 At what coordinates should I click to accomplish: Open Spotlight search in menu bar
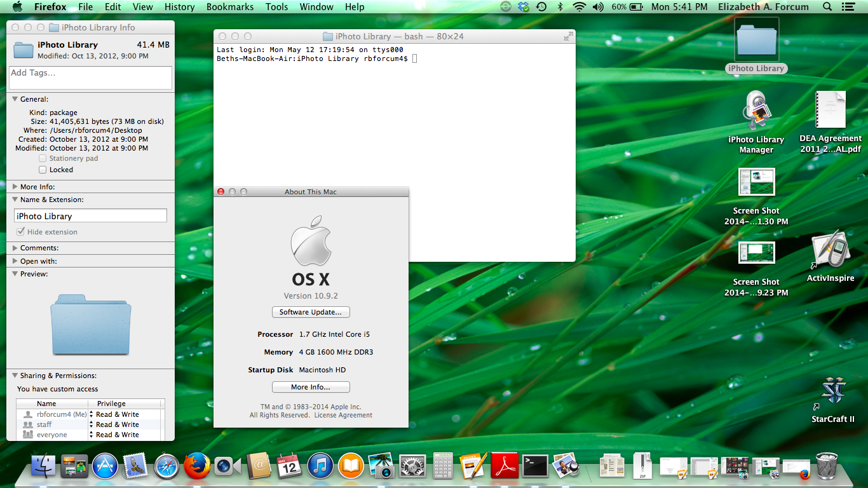pos(827,7)
